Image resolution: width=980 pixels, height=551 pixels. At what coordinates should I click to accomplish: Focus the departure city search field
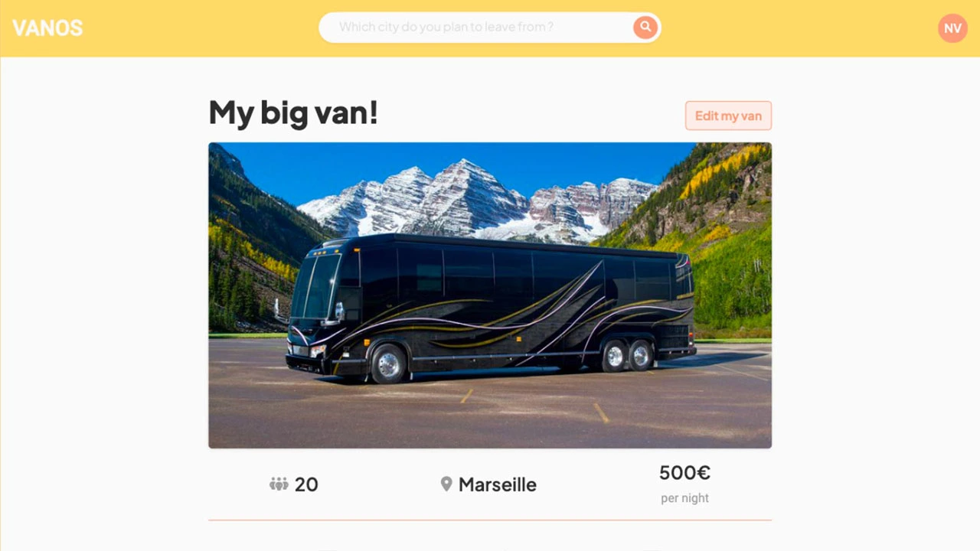tap(490, 28)
